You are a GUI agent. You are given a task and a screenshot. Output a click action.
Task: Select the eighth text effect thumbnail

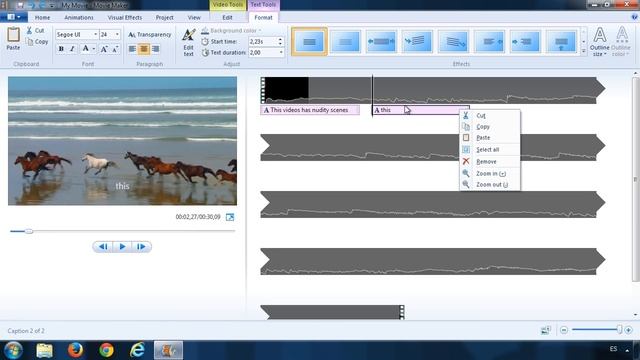click(x=561, y=41)
